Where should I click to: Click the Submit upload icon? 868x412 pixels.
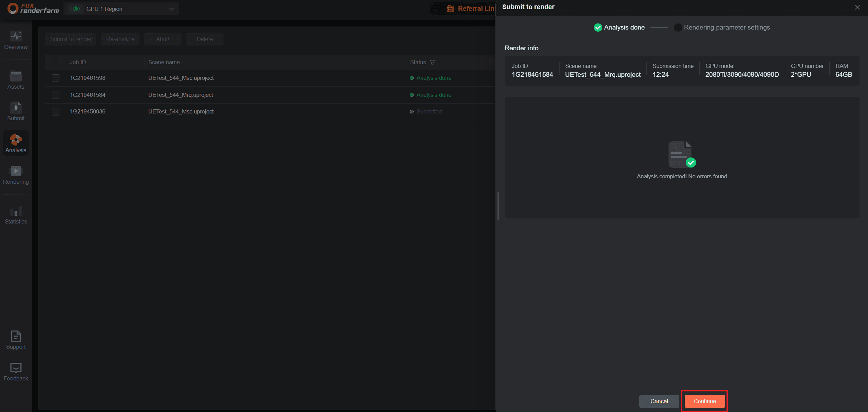[x=16, y=108]
